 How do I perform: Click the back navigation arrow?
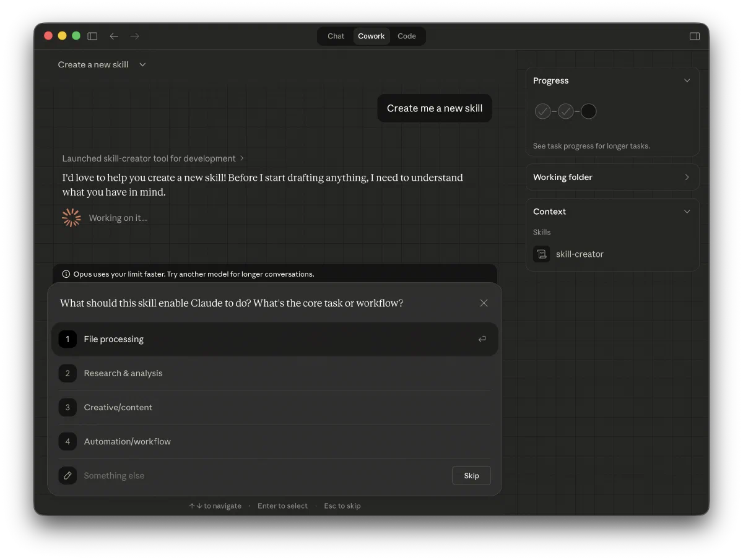(114, 36)
